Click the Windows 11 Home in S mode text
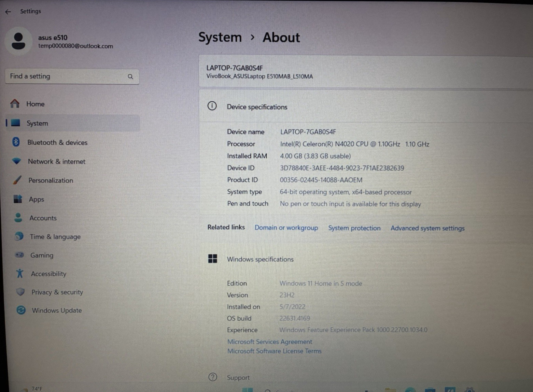Screen dimensions: 533x392 pyautogui.click(x=321, y=283)
